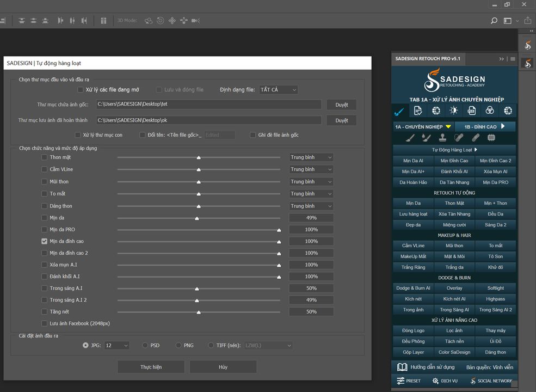Uncheck 'Mịn da đỉnh cao'

[x=45, y=241]
